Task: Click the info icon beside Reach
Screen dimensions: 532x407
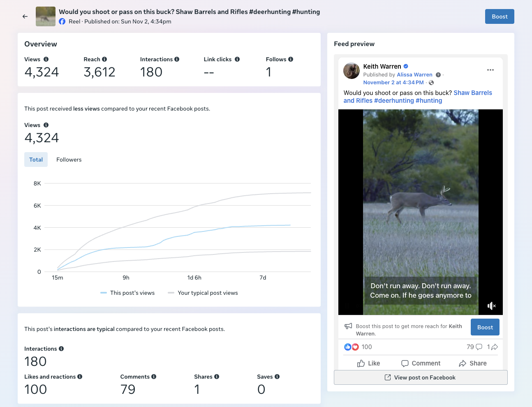Action: pos(104,59)
